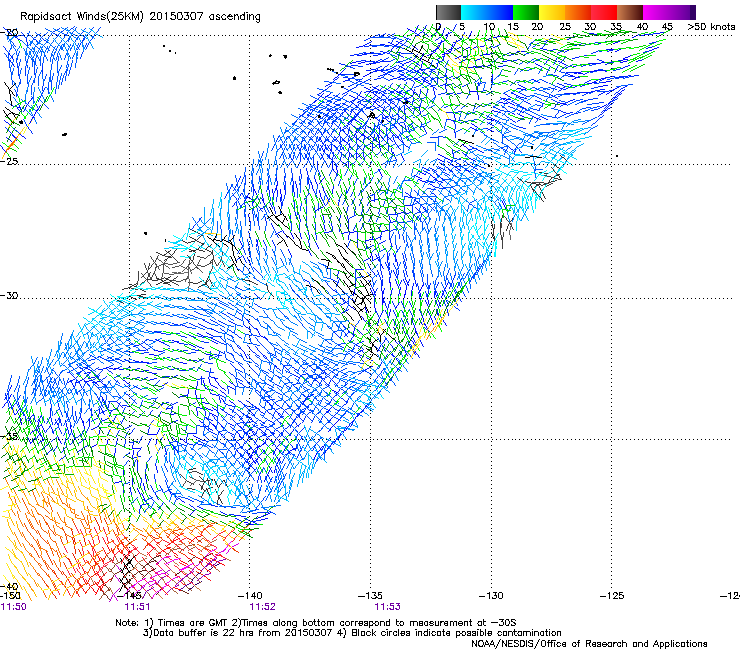The height and width of the screenshot is (650, 740).
Task: Click the '10' legend scale label
Action: coord(489,26)
